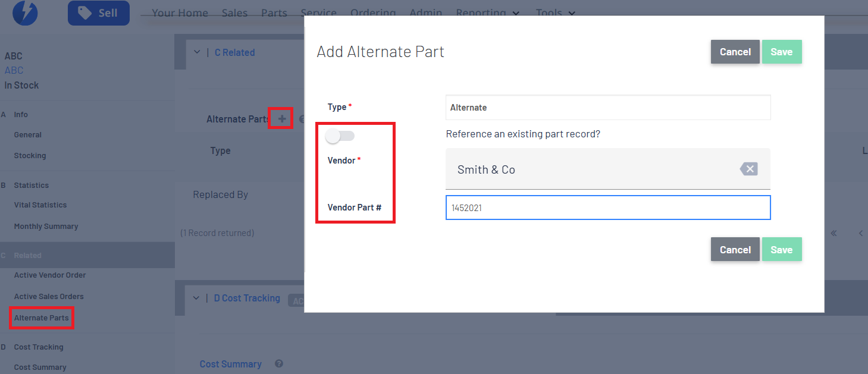This screenshot has width=868, height=374.
Task: Click the top Save button
Action: pyautogui.click(x=781, y=52)
